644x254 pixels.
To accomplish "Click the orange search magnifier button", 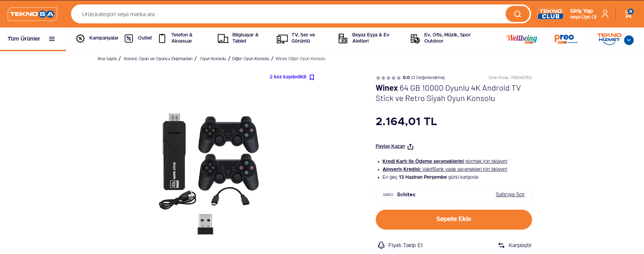I will click(x=518, y=14).
